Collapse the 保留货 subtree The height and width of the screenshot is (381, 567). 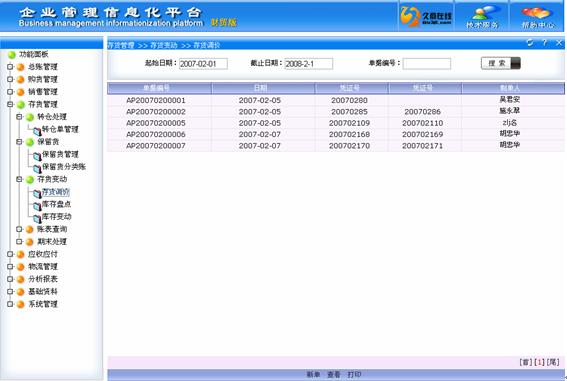[x=19, y=142]
